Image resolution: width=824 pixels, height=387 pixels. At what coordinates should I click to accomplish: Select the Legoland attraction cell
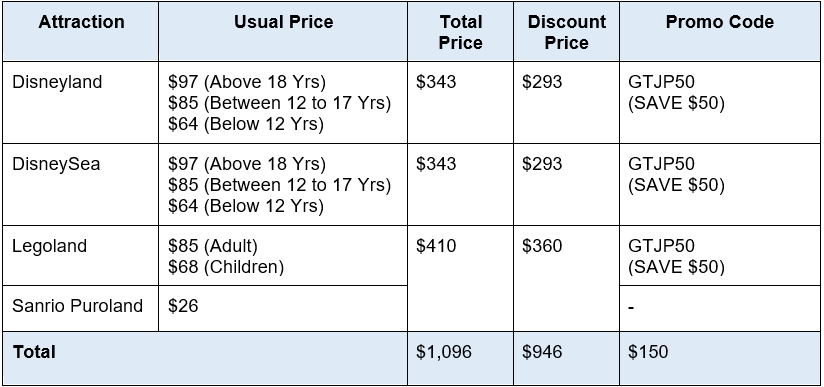81,256
